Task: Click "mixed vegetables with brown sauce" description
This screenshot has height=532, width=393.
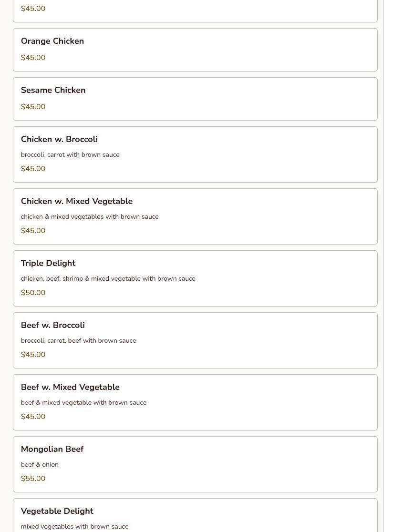Action: click(x=74, y=526)
